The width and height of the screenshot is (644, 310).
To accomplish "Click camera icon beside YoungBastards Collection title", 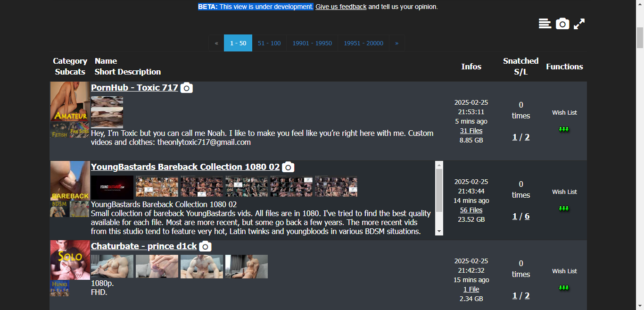I will click(x=288, y=167).
